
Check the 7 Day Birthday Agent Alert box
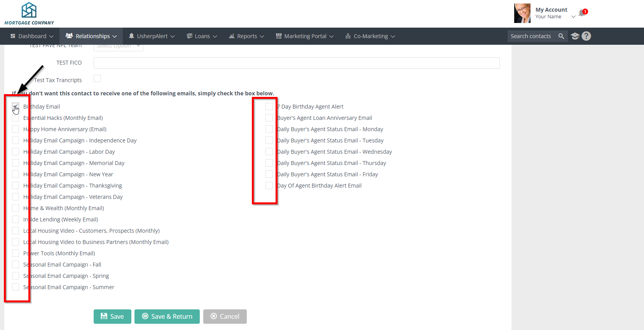click(269, 107)
